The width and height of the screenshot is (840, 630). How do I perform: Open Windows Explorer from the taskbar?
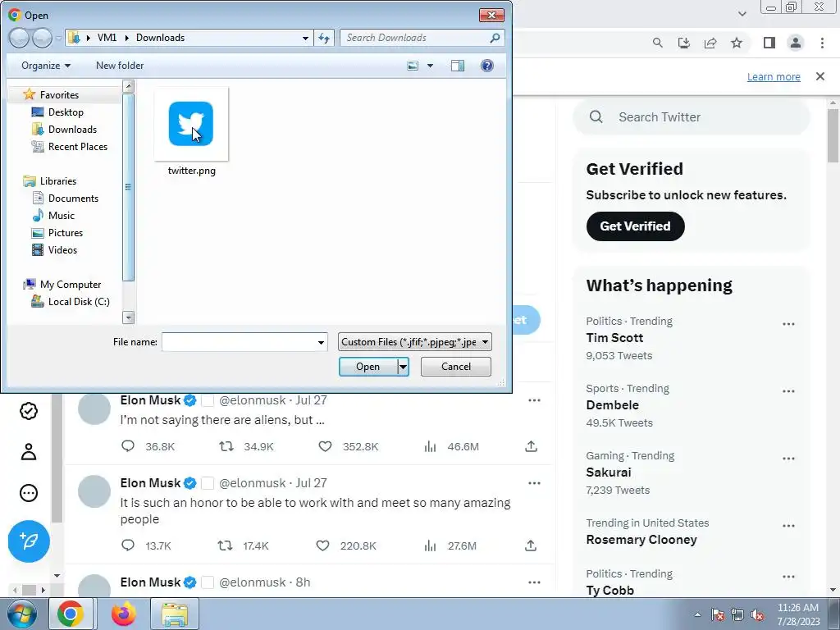click(175, 614)
